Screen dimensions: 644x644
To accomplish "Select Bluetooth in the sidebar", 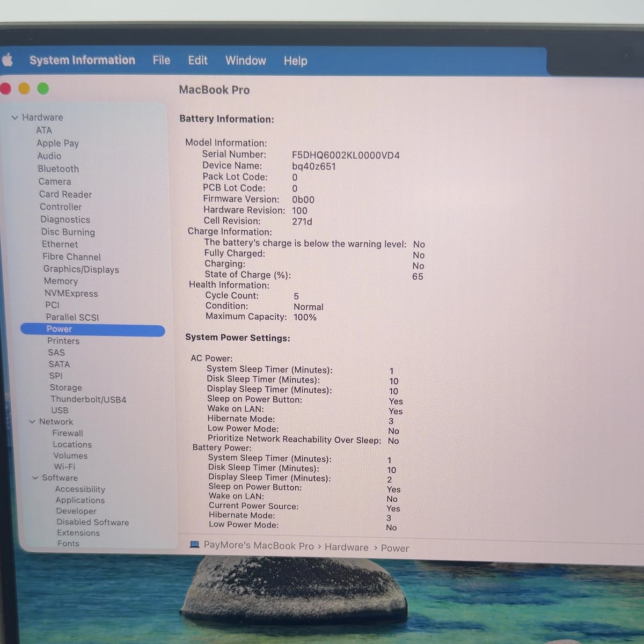I will (x=58, y=169).
